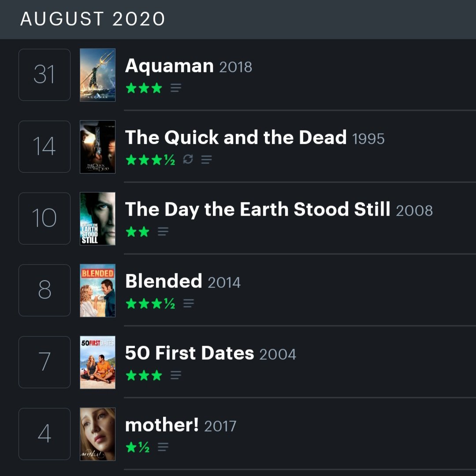Open the review icon for Blended

click(x=189, y=303)
